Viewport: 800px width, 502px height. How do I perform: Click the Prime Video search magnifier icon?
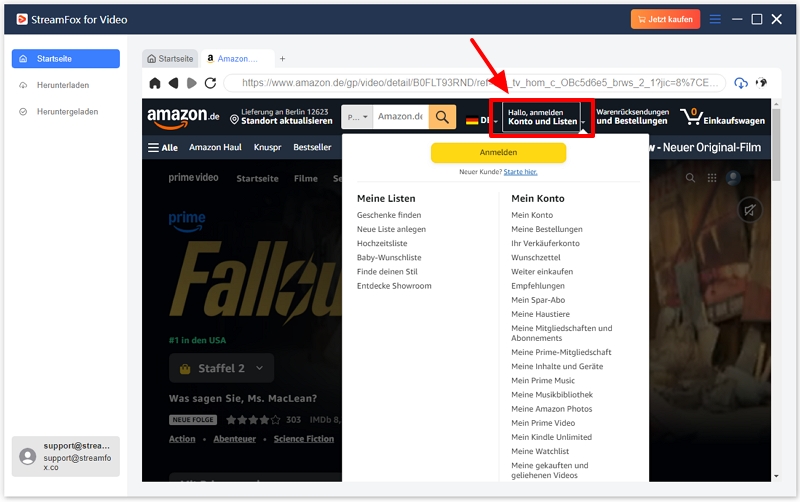690,178
